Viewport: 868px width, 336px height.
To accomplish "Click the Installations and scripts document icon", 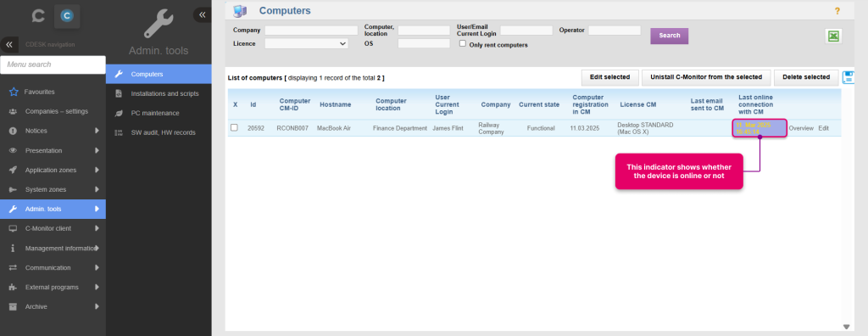I will pyautogui.click(x=119, y=93).
